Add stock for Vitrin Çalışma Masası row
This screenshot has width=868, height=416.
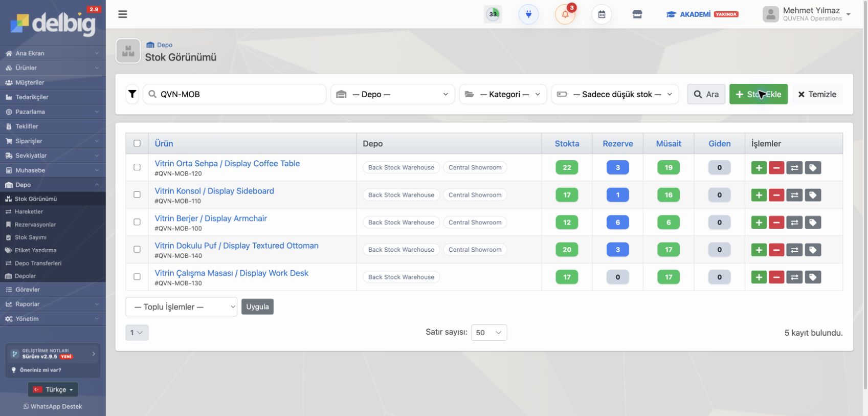pos(759,277)
